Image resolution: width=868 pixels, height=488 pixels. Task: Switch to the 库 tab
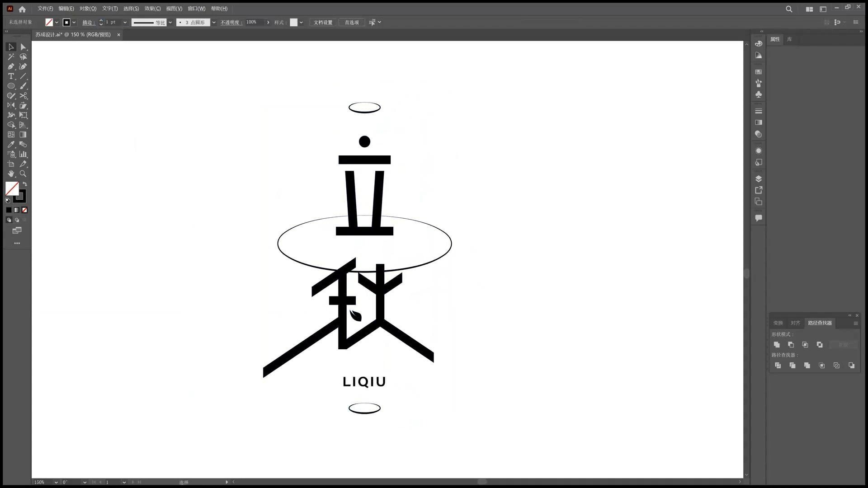[x=789, y=39]
